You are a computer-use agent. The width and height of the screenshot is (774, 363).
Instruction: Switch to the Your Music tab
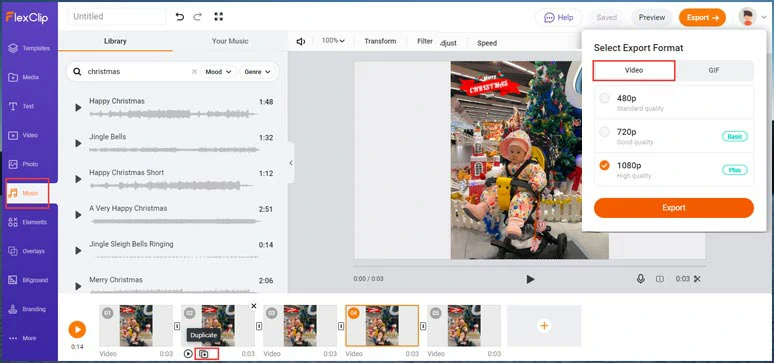[230, 41]
